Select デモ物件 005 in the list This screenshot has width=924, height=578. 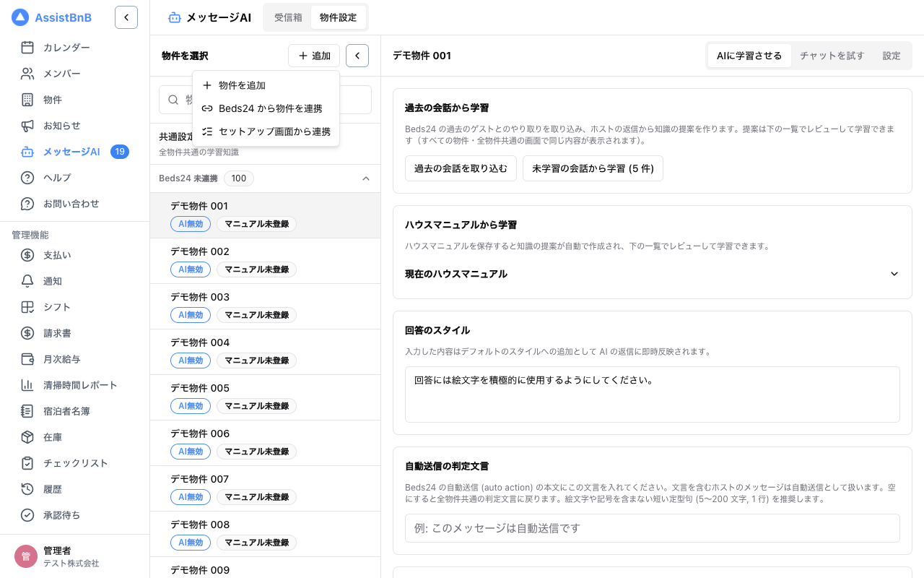(x=265, y=397)
